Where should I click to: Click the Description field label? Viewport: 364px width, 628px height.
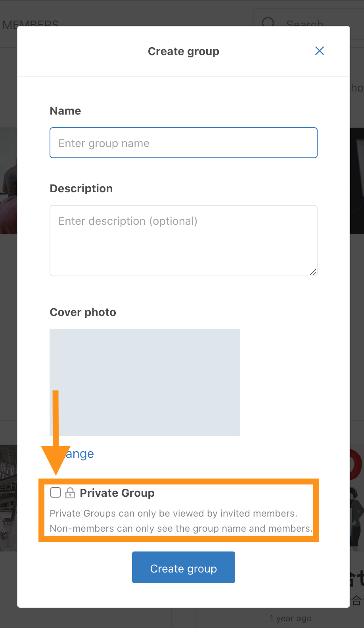[x=81, y=189]
